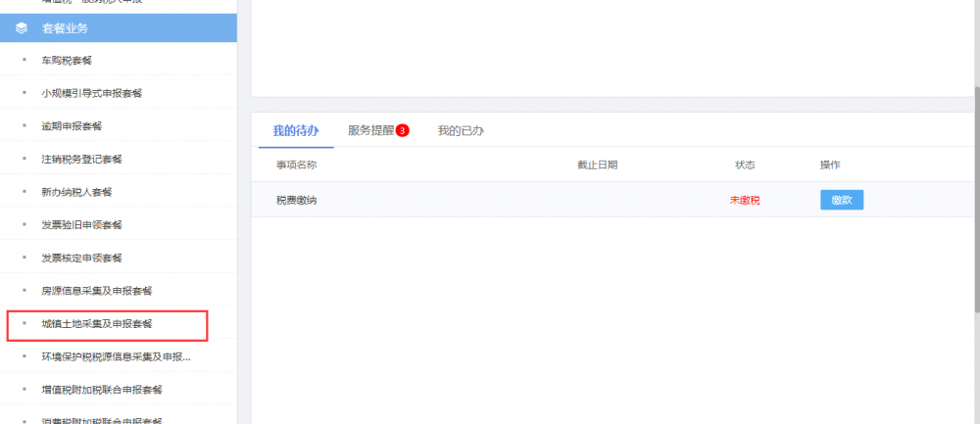
Task: Click the red notification badge showing 3
Action: click(402, 130)
